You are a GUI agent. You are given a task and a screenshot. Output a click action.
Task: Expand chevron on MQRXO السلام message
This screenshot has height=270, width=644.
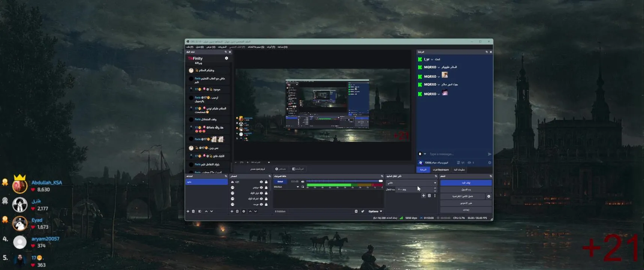pyautogui.click(x=439, y=67)
